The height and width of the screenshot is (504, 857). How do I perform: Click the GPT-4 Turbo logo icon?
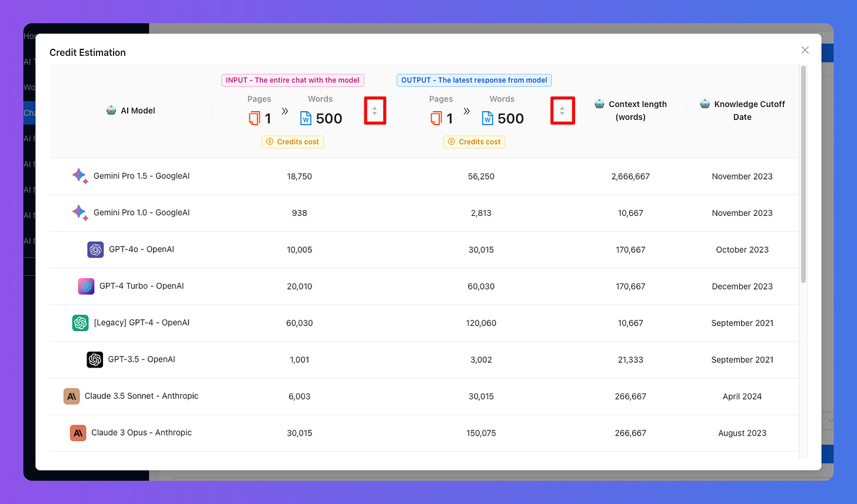click(86, 286)
